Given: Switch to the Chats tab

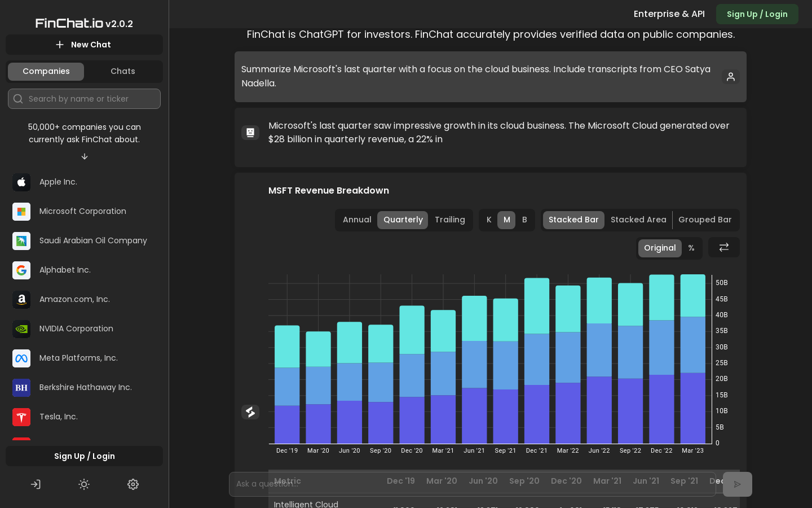Looking at the screenshot, I should 123,72.
